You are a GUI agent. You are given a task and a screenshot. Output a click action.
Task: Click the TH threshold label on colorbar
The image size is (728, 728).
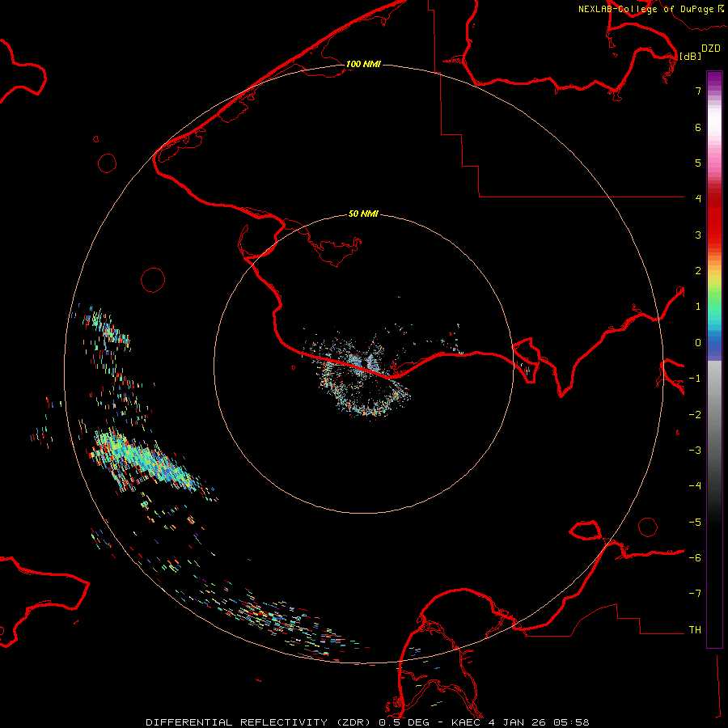coord(695,630)
